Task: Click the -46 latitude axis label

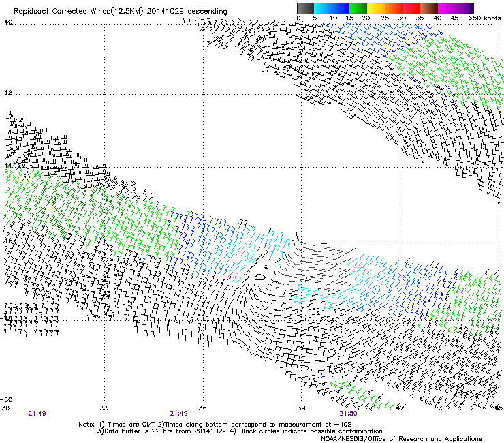Action: pyautogui.click(x=6, y=241)
